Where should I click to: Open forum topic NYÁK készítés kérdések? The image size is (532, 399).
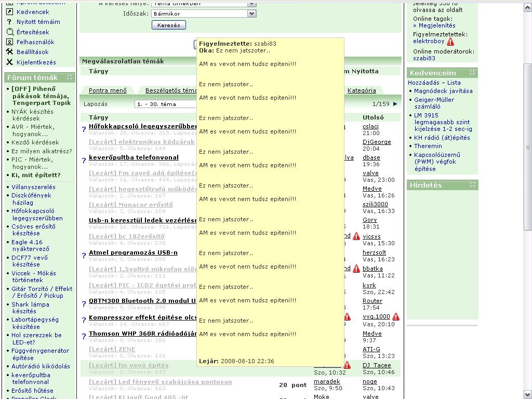[32, 115]
